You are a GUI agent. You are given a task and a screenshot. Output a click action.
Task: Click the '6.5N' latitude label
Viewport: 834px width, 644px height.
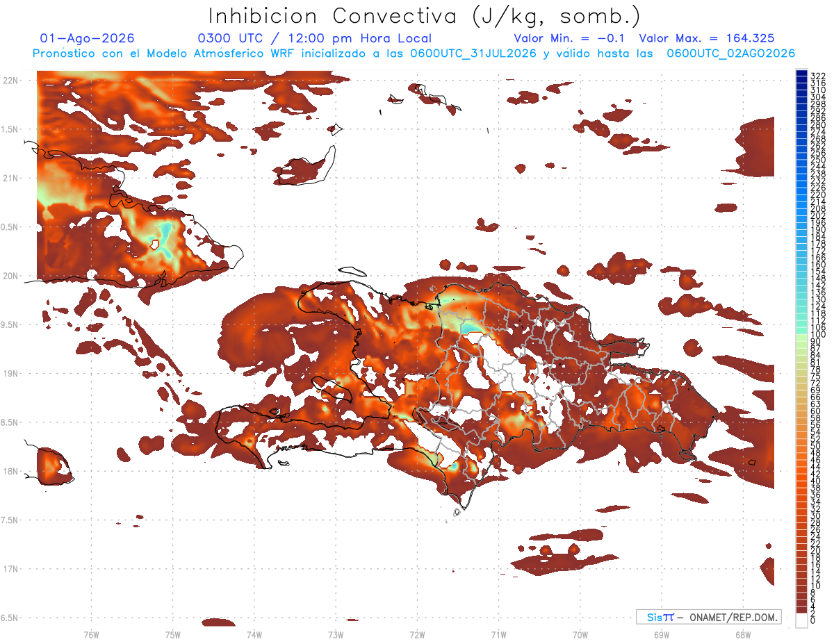pos(10,618)
